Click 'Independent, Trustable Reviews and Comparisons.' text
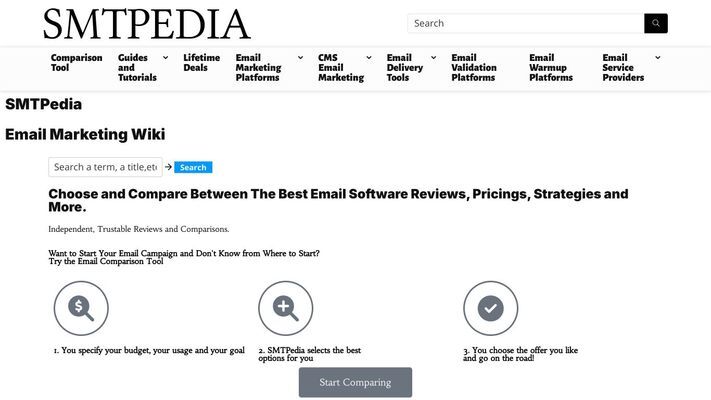Image resolution: width=711 pixels, height=400 pixels. point(139,229)
